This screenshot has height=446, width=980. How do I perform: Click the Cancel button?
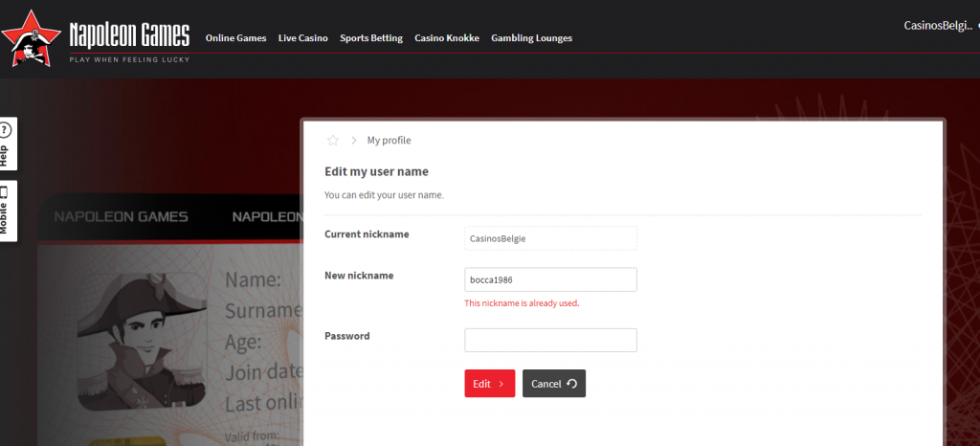click(x=554, y=384)
